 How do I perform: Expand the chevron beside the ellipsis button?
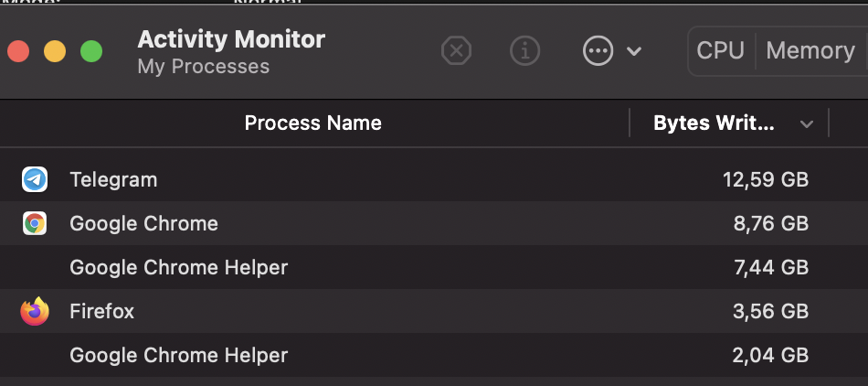(634, 51)
